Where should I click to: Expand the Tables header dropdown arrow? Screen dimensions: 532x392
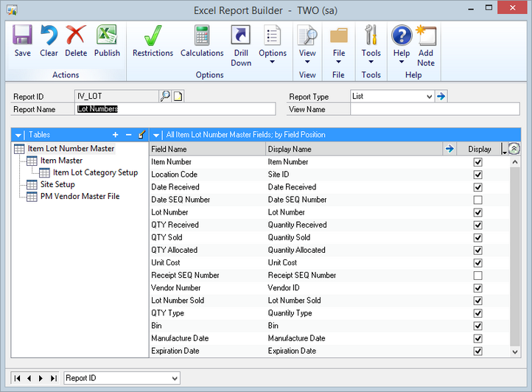point(18,135)
